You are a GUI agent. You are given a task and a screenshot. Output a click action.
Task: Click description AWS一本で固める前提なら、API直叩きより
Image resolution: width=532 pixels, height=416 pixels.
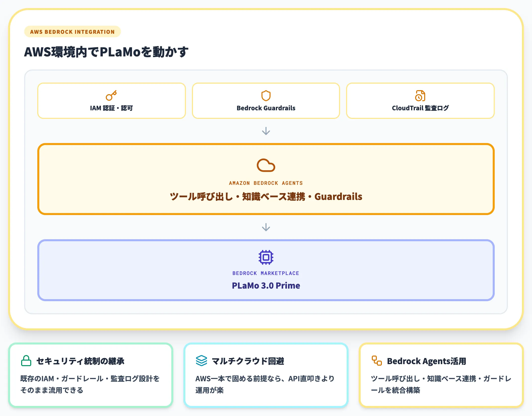[x=265, y=378]
